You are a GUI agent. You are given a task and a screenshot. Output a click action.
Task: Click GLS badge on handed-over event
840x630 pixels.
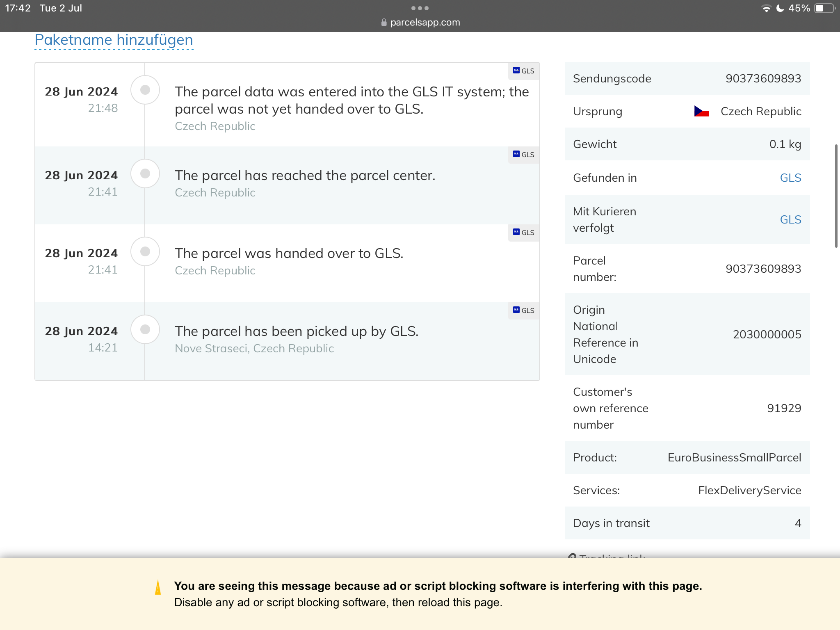tap(524, 233)
